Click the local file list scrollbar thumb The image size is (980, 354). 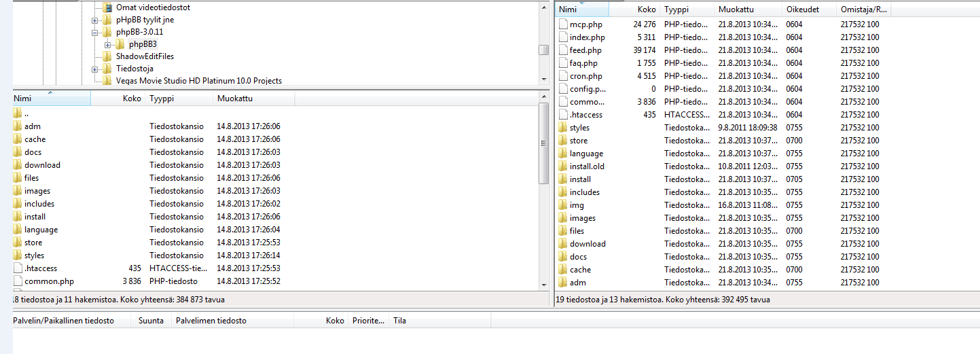[543, 143]
